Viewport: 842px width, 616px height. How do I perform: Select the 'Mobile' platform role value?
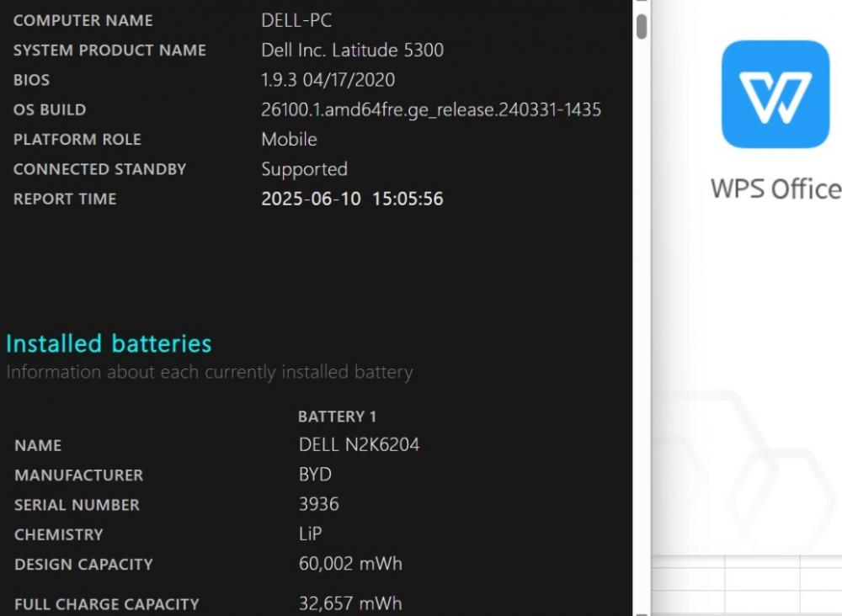pos(289,140)
